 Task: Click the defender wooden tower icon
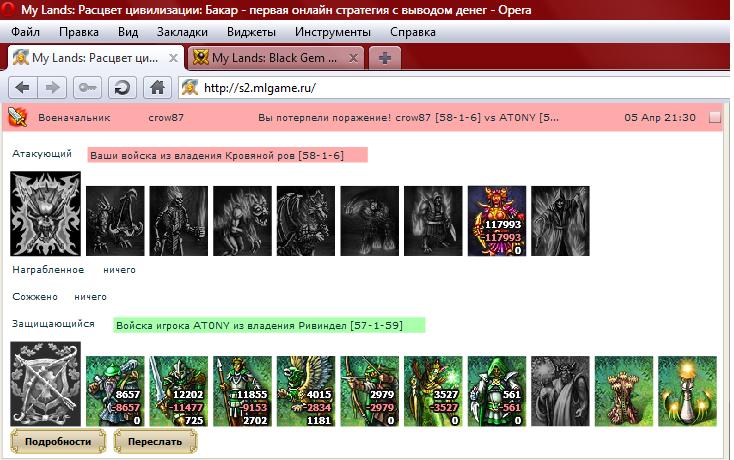[624, 391]
